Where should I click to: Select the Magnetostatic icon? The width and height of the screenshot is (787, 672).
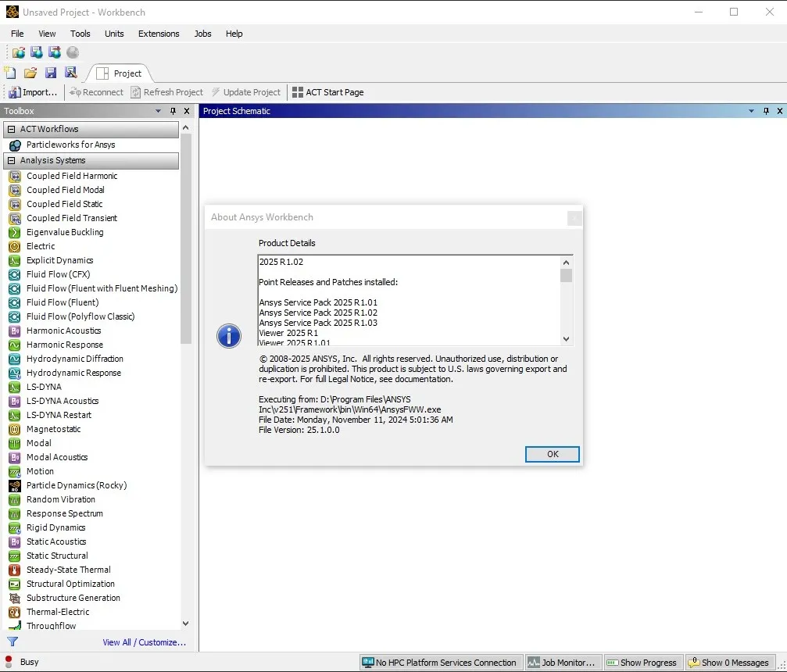tap(15, 429)
